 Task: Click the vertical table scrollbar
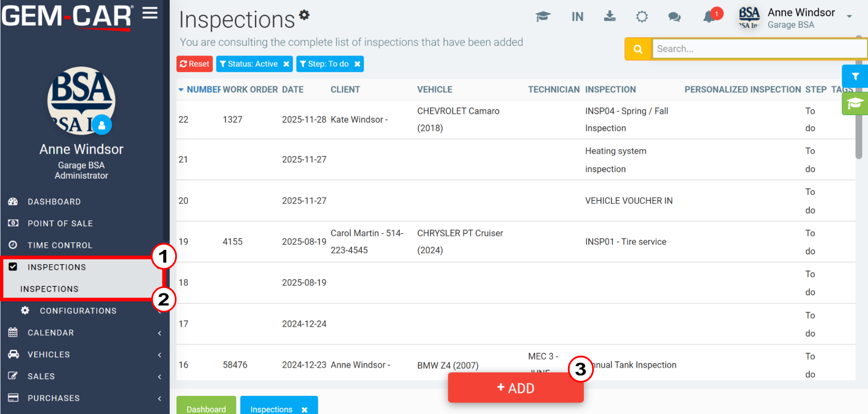click(x=859, y=98)
